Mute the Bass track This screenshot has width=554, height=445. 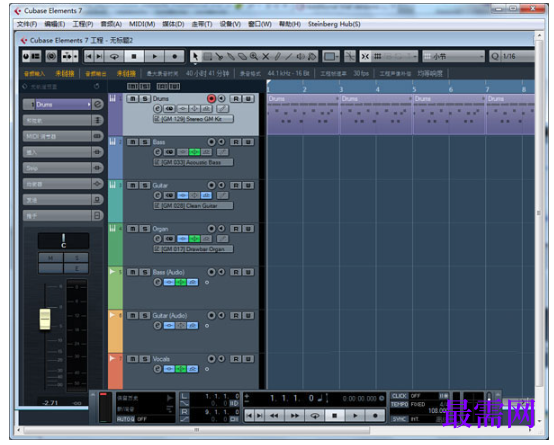click(x=132, y=142)
